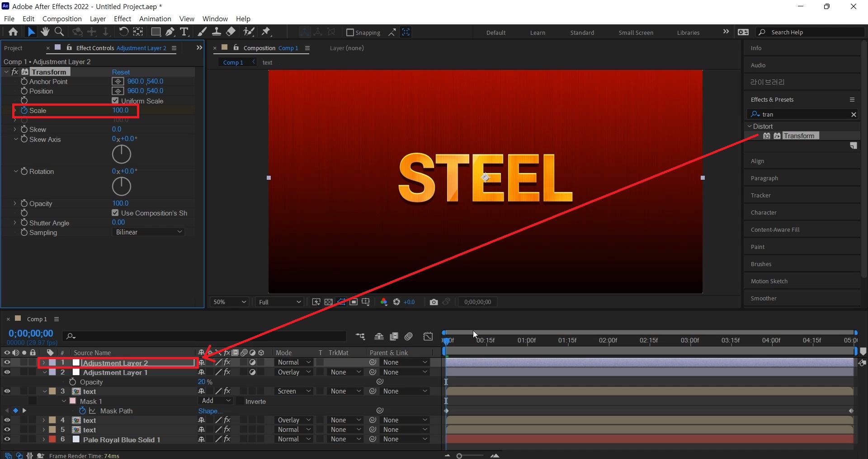Select the Clone Stamp tool
This screenshot has height=459, width=868.
click(x=217, y=32)
